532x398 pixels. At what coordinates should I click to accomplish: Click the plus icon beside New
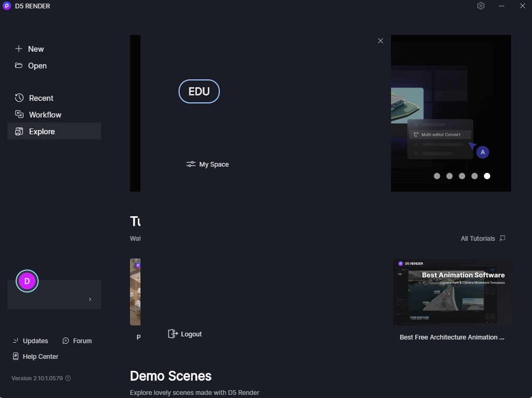[x=19, y=49]
